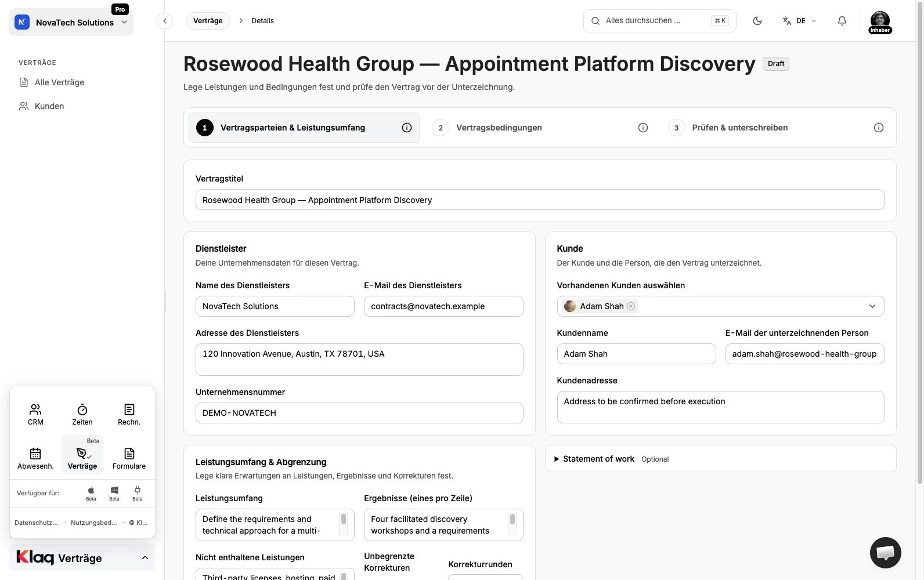
Task: Collapse the sidebar with arrow button
Action: (165, 21)
